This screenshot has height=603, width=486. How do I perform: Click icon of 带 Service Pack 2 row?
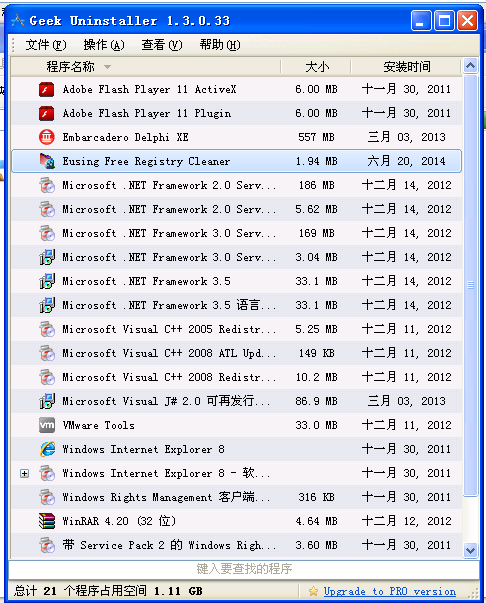47,545
